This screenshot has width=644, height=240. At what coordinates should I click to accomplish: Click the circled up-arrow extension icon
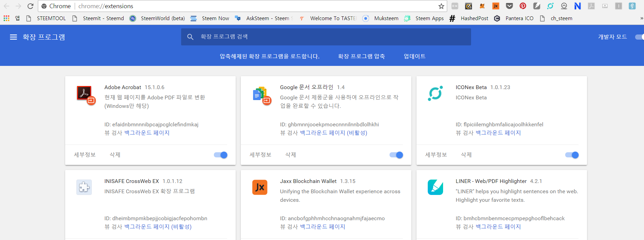(564, 6)
